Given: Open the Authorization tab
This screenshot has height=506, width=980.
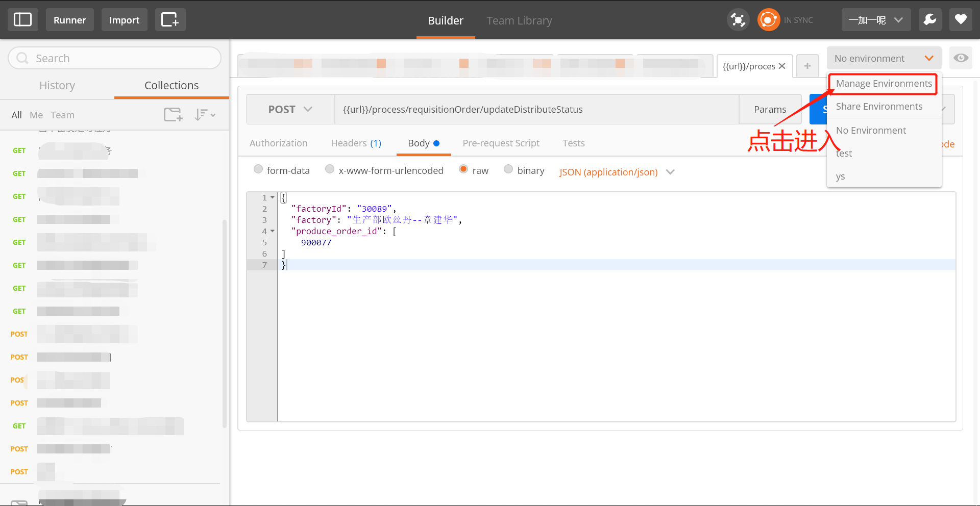Looking at the screenshot, I should click(x=278, y=143).
